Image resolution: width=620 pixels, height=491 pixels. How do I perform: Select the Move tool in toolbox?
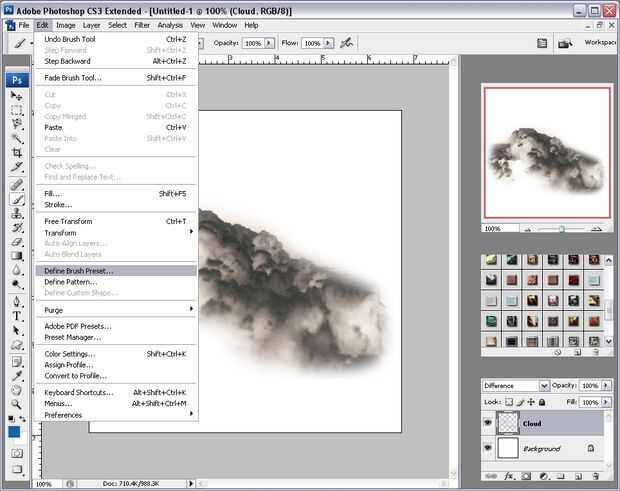click(x=17, y=96)
